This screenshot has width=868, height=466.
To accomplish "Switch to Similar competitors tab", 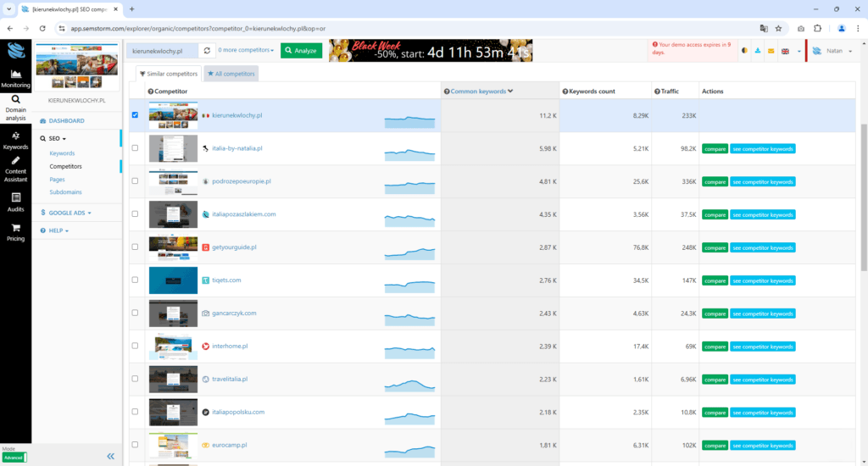I will [169, 74].
